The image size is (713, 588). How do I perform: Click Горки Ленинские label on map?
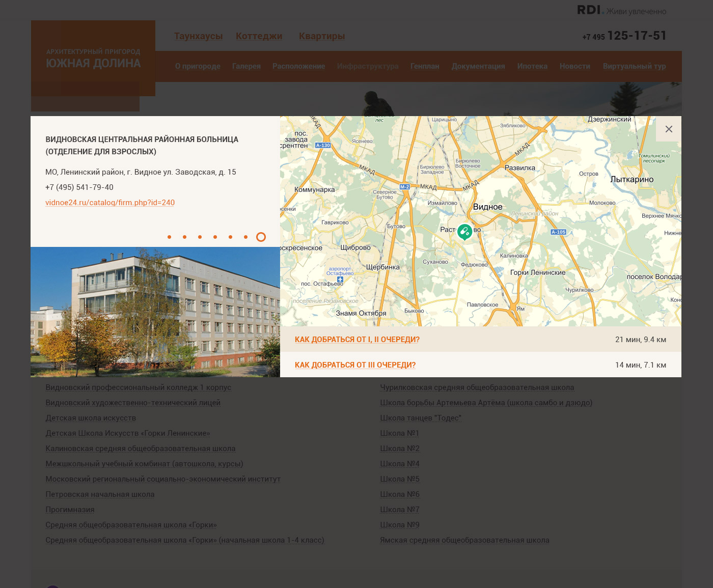coord(538,272)
